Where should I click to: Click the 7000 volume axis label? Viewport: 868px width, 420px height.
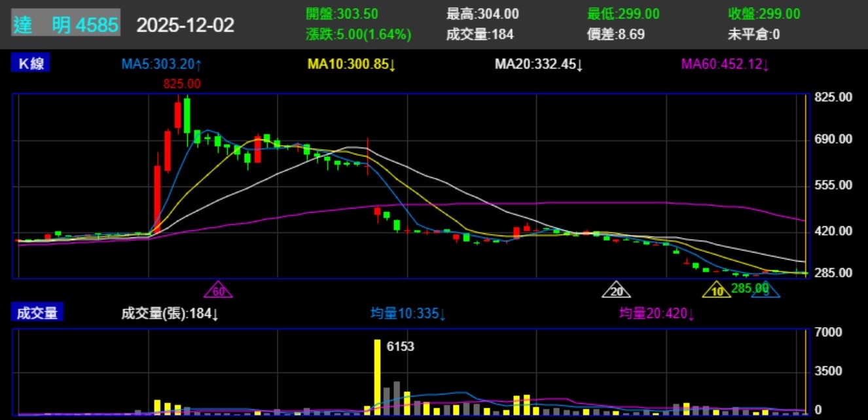point(827,332)
